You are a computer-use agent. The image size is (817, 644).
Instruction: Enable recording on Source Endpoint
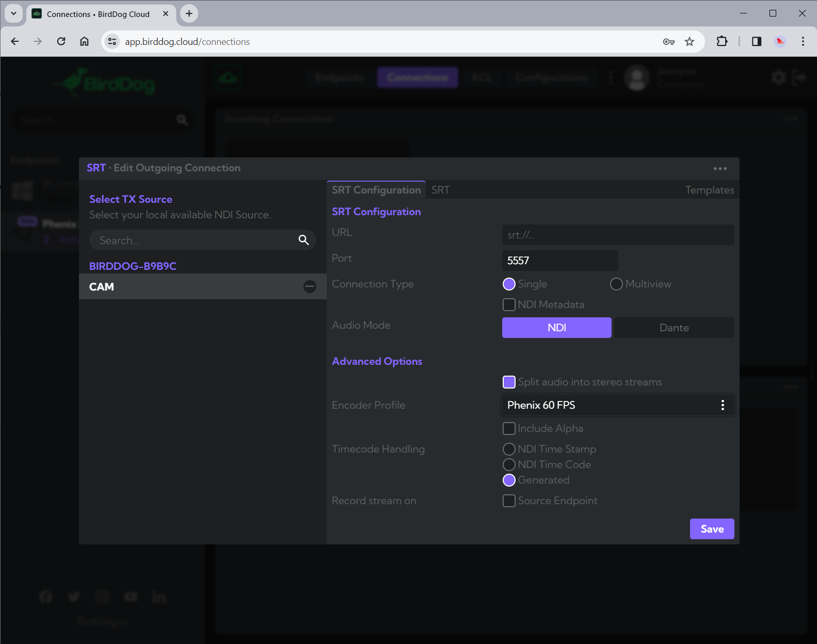pos(509,501)
